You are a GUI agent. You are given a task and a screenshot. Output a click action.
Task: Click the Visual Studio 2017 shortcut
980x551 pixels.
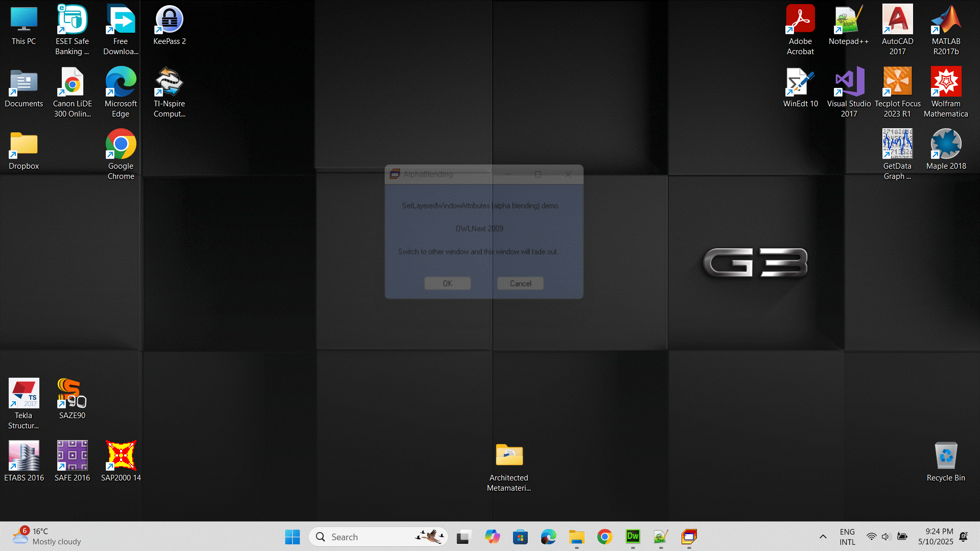pyautogui.click(x=848, y=92)
